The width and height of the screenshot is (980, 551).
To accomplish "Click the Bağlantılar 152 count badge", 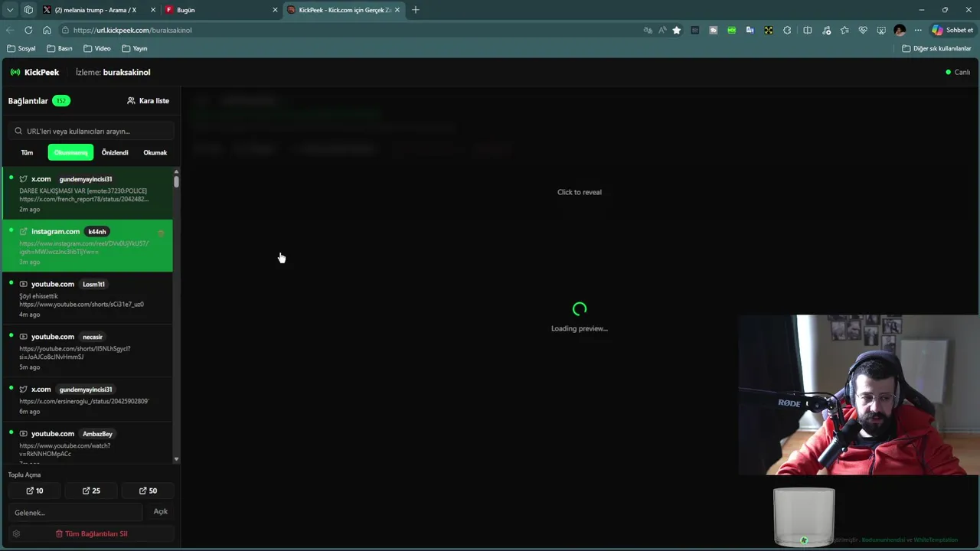I will click(61, 100).
